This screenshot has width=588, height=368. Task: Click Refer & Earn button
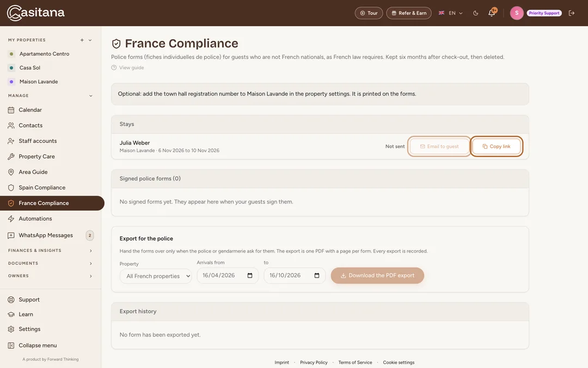[409, 13]
